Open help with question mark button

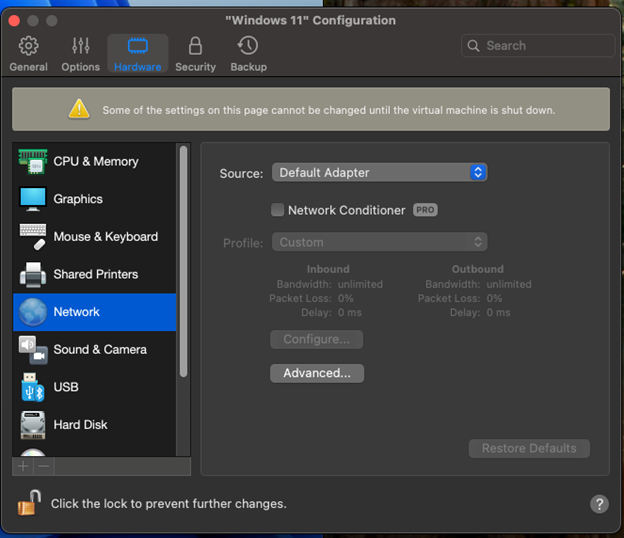tap(599, 504)
